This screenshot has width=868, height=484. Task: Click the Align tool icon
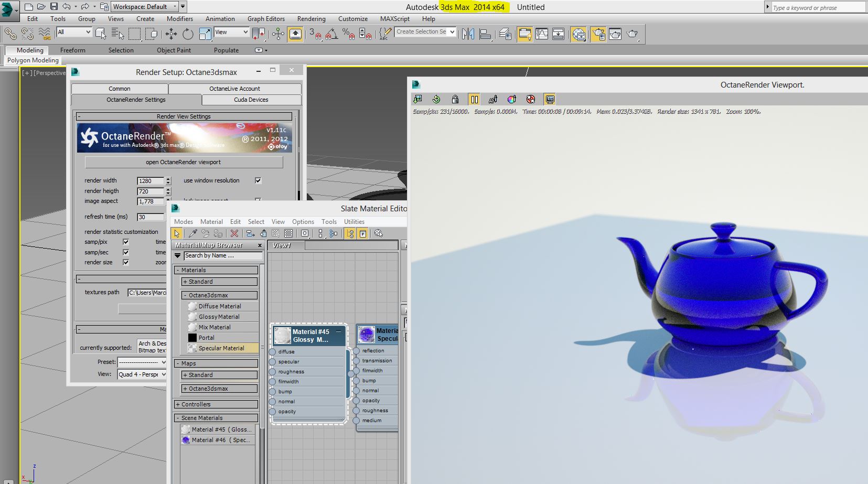tap(486, 34)
